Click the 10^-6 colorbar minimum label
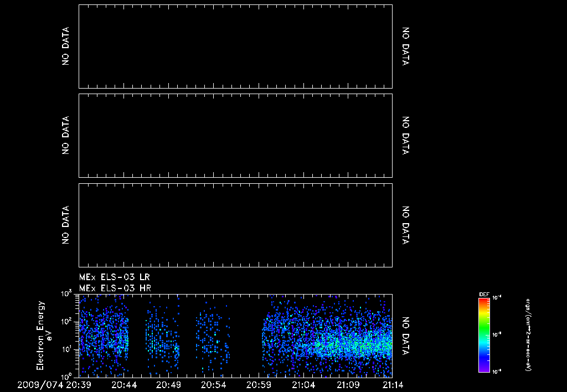The width and height of the screenshot is (567, 392). [497, 372]
